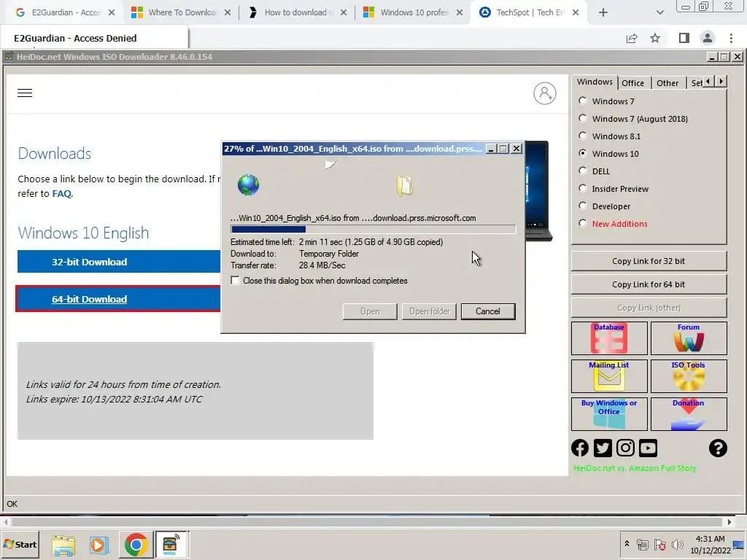Click the Windows Start button
This screenshot has width=747, height=560.
(x=20, y=544)
